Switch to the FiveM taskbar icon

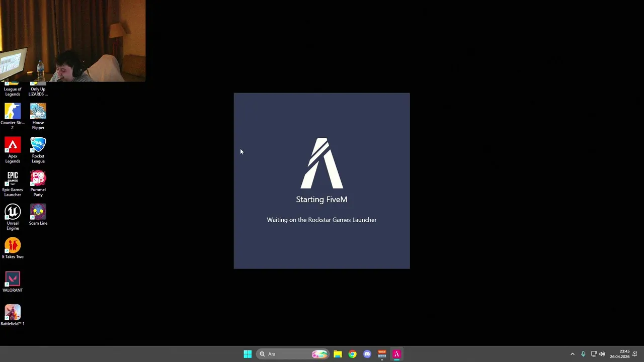[396, 354]
